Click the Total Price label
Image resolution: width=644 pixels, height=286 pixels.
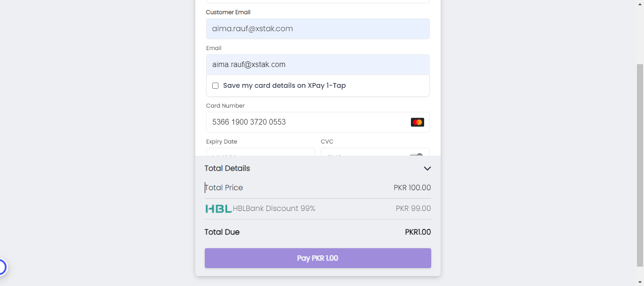(224, 188)
